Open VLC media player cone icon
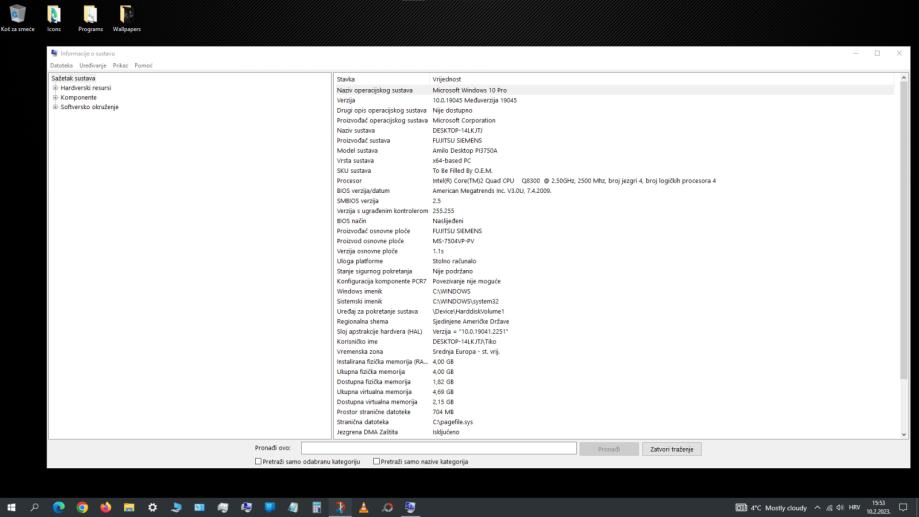This screenshot has height=517, width=919. pos(363,507)
